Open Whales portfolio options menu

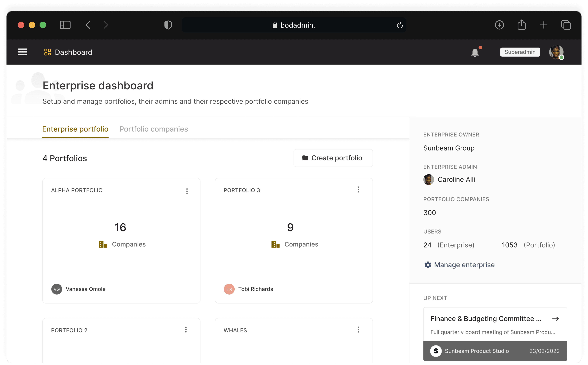[x=358, y=330]
